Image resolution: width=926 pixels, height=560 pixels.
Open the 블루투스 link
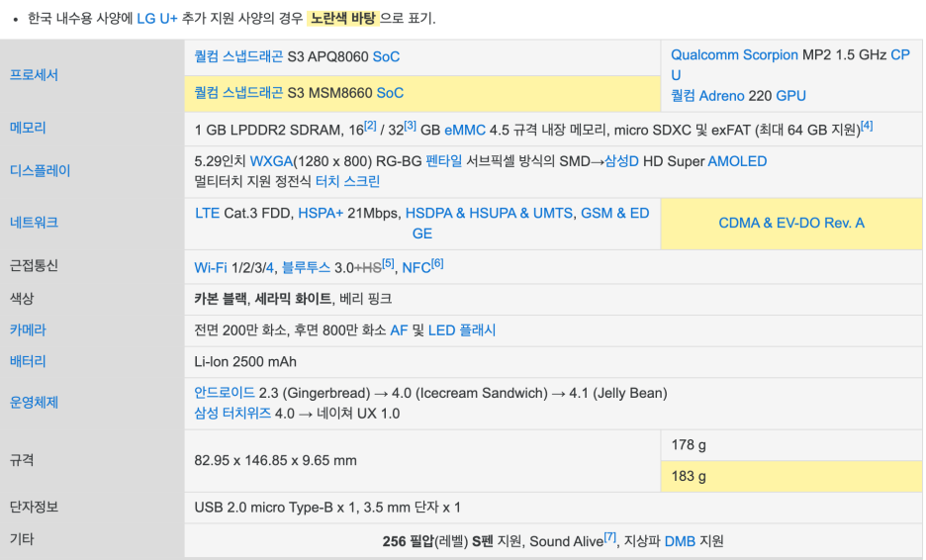click(x=306, y=267)
